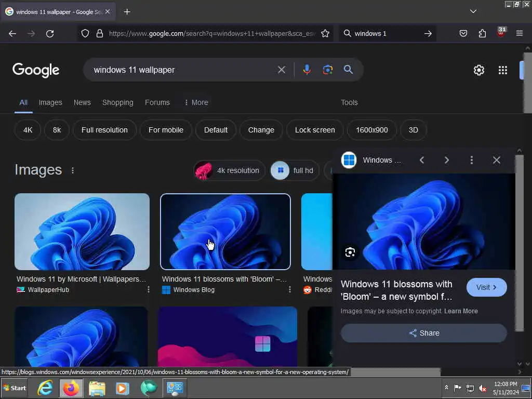Select the 8k filter chip

tap(57, 130)
